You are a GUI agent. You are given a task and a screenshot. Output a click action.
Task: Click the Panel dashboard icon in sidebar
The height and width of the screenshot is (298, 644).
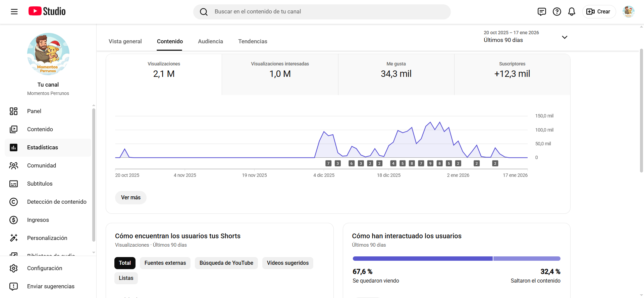click(x=14, y=111)
